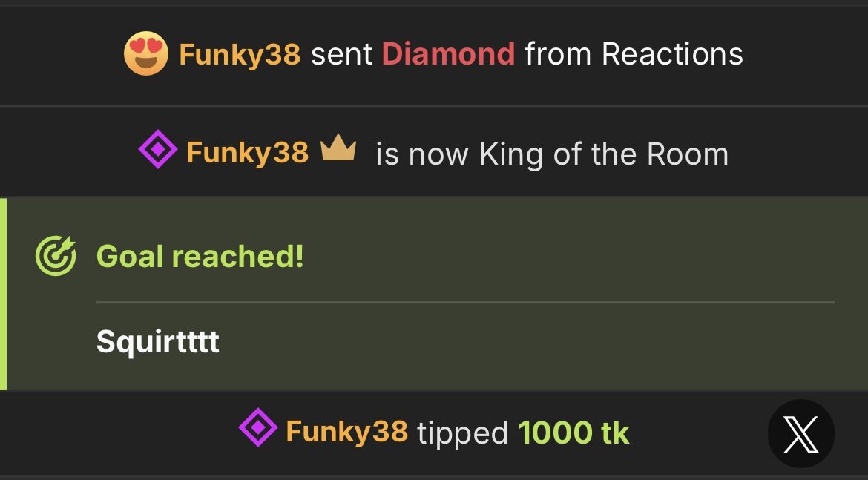Click the word tipped in the bottom message
Image resolution: width=868 pixels, height=480 pixels.
pyautogui.click(x=462, y=433)
